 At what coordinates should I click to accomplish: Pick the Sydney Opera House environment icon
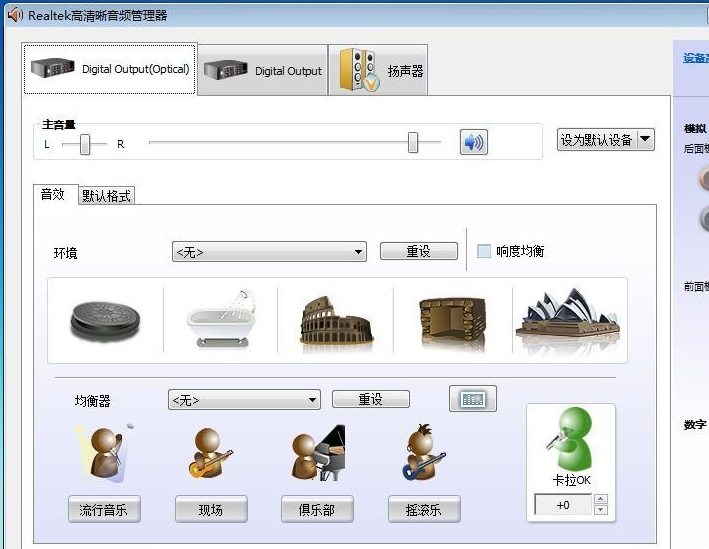[x=567, y=320]
